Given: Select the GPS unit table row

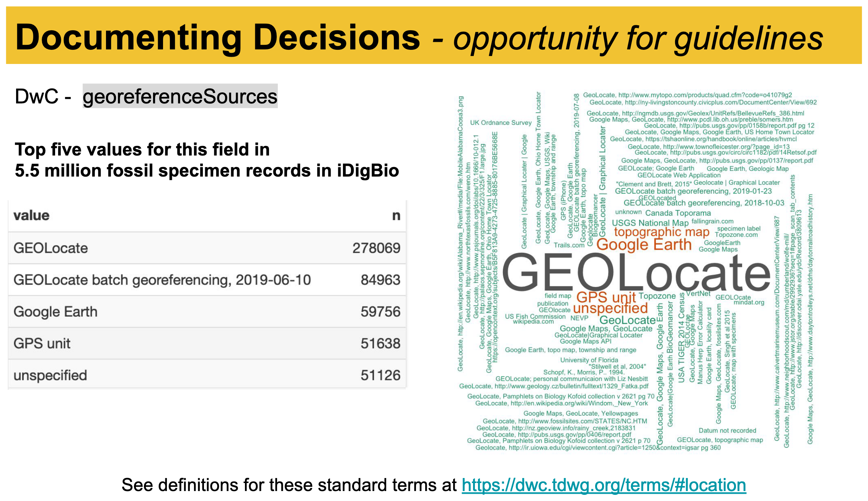Looking at the screenshot, I should pyautogui.click(x=207, y=343).
